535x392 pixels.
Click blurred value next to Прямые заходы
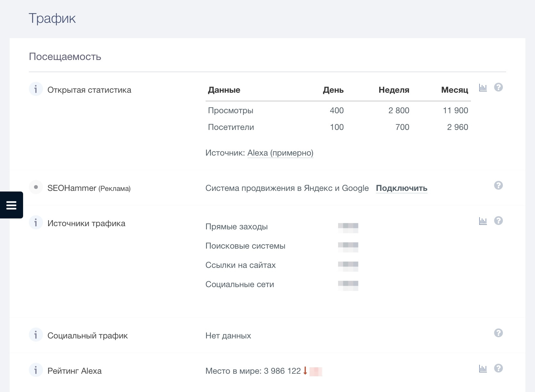pos(348,228)
